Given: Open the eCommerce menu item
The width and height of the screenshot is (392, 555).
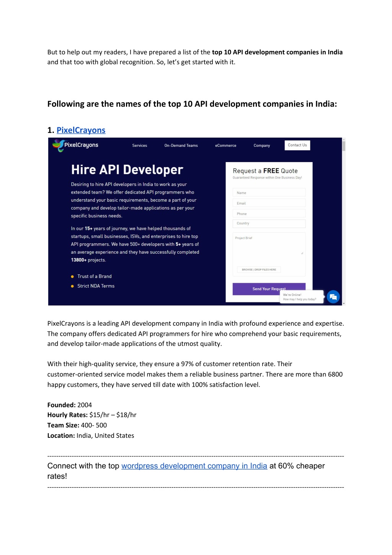Looking at the screenshot, I should [x=225, y=146].
